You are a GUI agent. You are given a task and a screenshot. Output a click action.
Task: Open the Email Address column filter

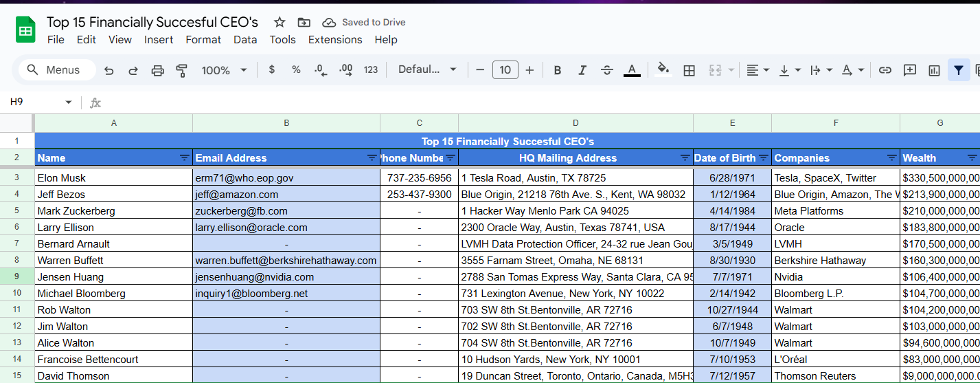point(372,158)
